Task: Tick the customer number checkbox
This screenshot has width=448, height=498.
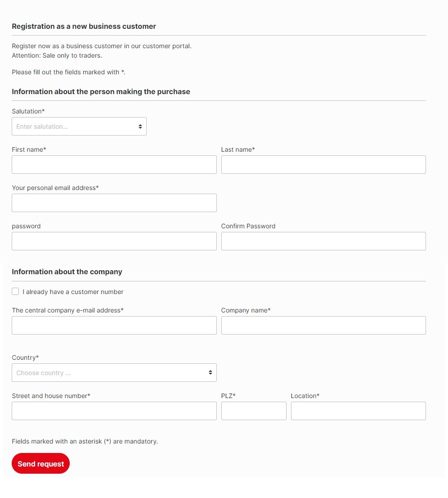Action: (15, 291)
